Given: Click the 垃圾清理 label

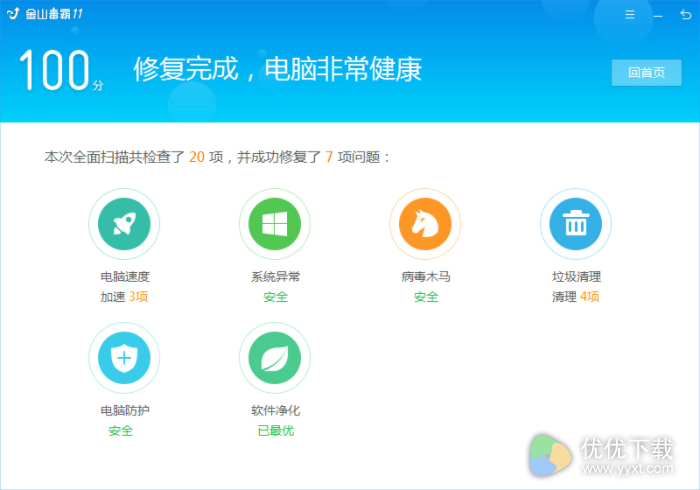Looking at the screenshot, I should [576, 277].
